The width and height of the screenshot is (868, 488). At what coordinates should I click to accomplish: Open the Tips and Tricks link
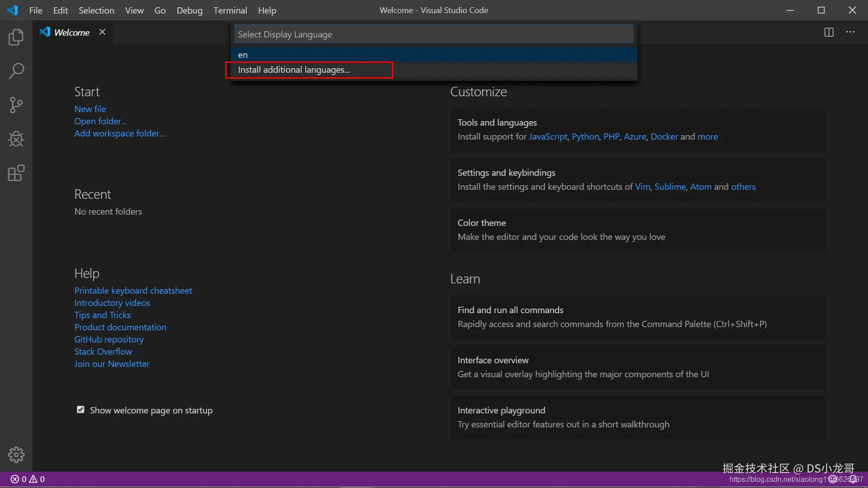click(103, 315)
